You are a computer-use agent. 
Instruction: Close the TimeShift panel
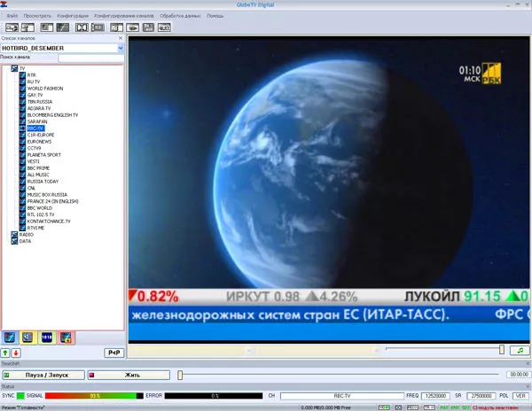528,363
